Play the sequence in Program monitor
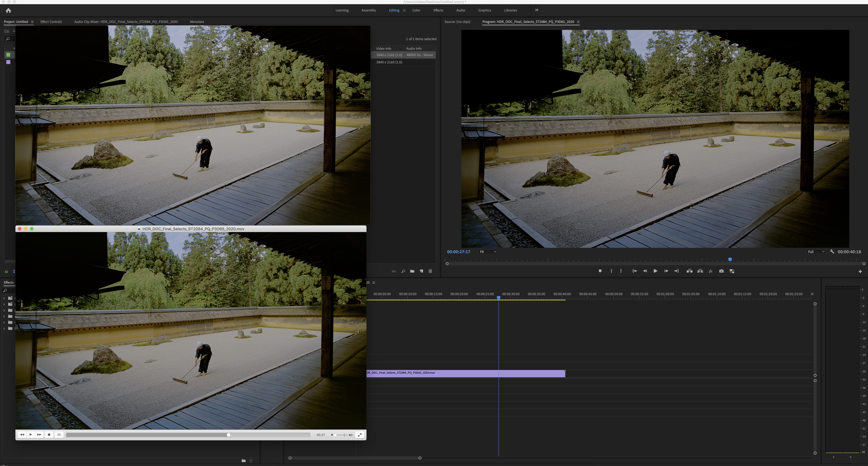Image resolution: width=868 pixels, height=466 pixels. coord(655,271)
